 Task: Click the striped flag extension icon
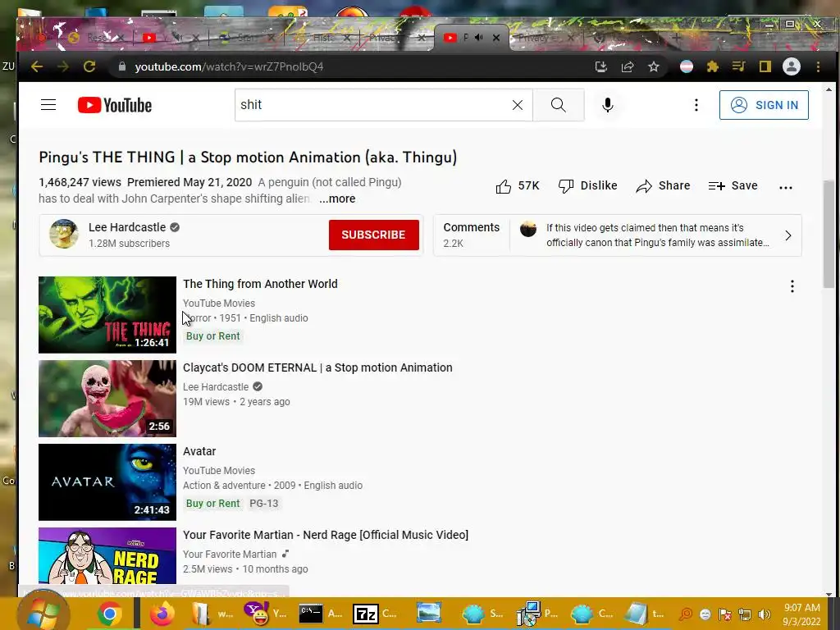(687, 66)
